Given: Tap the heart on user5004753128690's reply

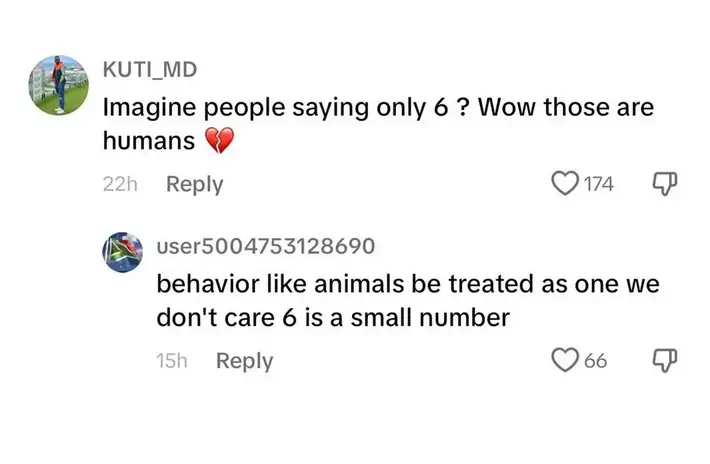Looking at the screenshot, I should pos(567,360).
